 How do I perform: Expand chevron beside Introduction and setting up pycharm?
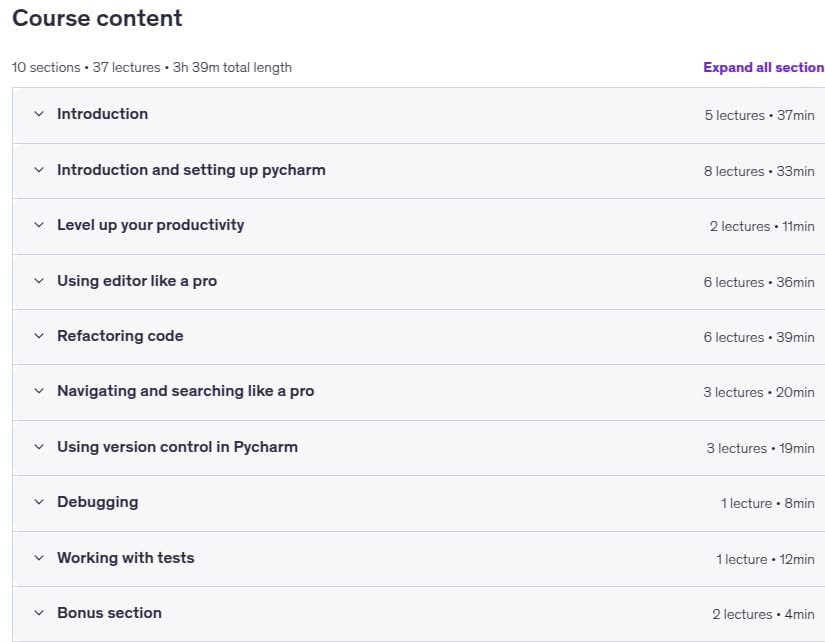pos(39,169)
